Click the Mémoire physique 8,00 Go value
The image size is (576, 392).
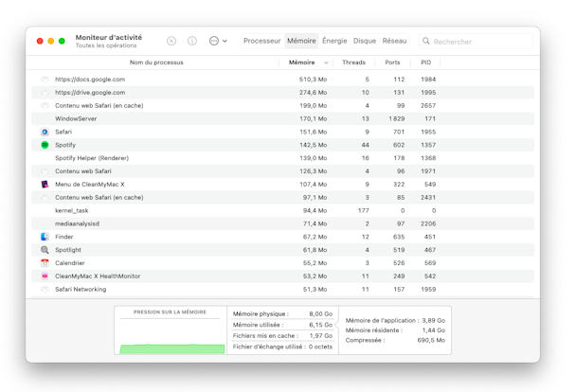tap(321, 313)
